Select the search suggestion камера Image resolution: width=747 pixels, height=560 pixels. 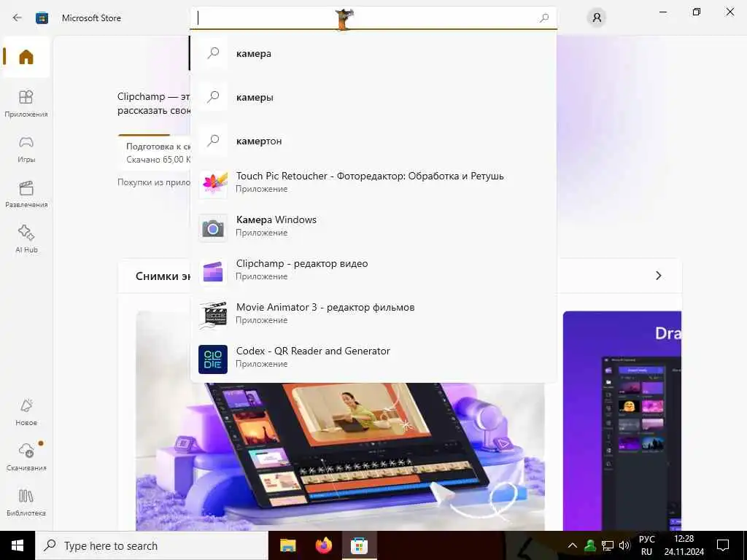pos(373,53)
